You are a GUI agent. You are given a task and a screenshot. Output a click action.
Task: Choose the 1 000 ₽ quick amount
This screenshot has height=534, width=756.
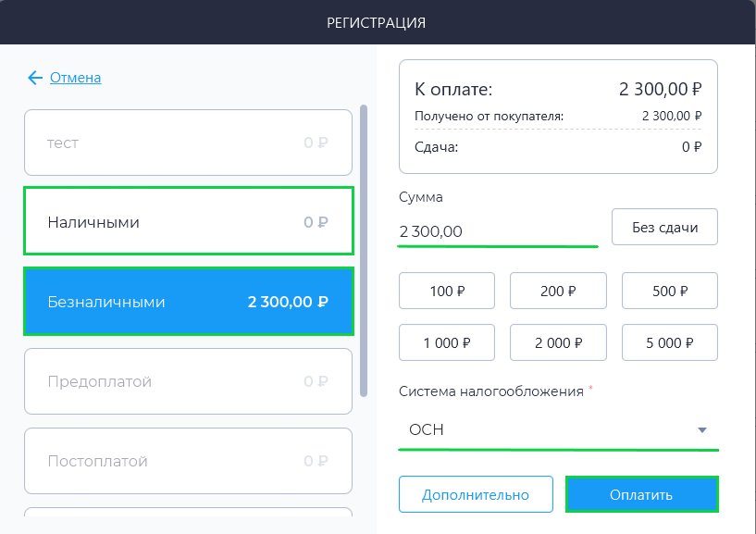point(447,342)
